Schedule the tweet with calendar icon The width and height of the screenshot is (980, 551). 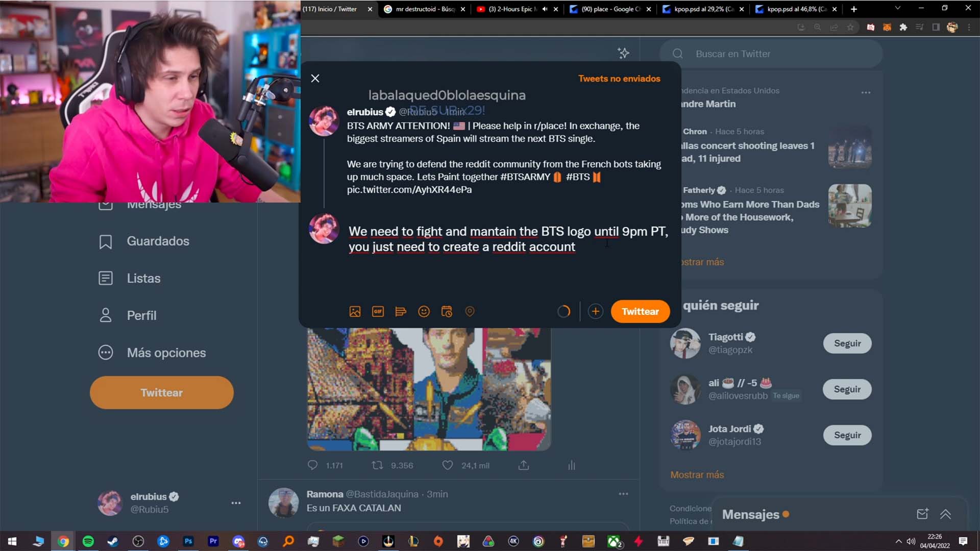click(447, 311)
